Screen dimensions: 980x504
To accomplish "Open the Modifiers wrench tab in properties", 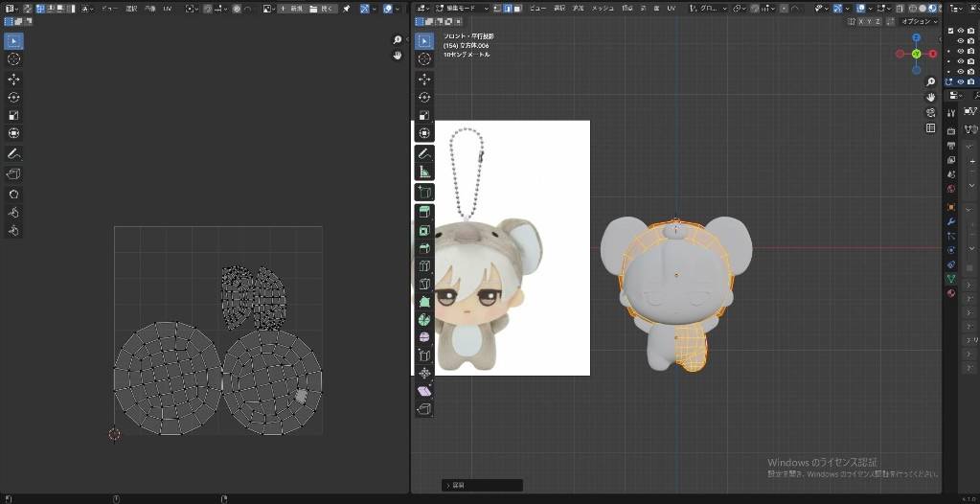I will pyautogui.click(x=951, y=221).
